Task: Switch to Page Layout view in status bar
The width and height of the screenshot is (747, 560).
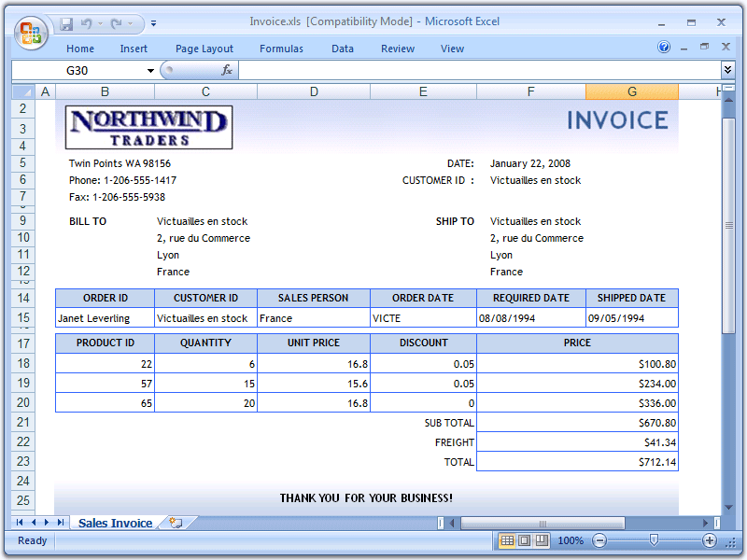Action: pos(525,540)
